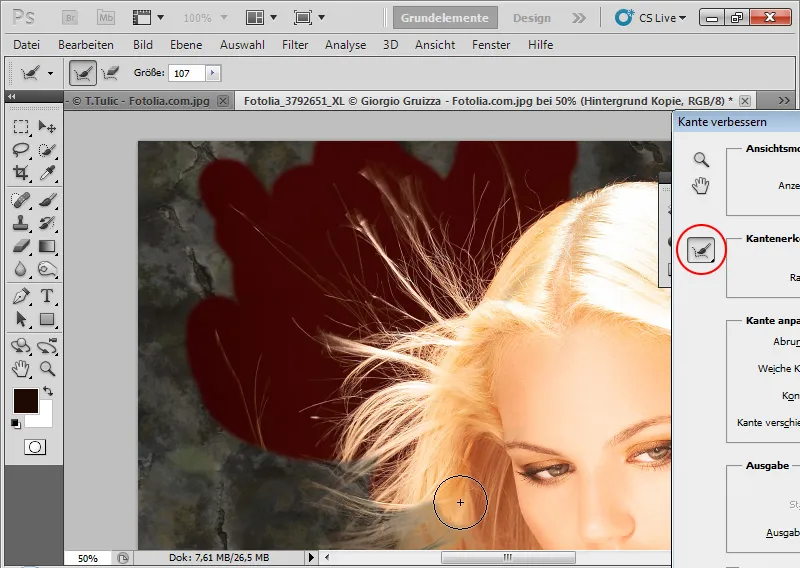Screen dimensions: 800x568
Task: Select the Design workspace
Action: (x=532, y=18)
